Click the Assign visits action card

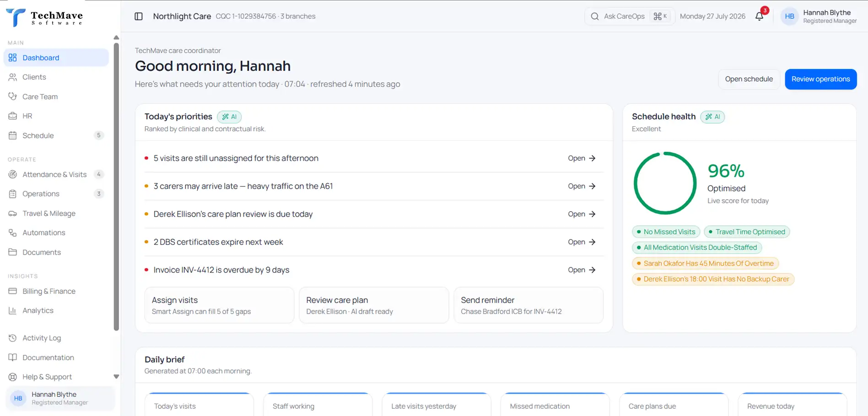click(219, 305)
